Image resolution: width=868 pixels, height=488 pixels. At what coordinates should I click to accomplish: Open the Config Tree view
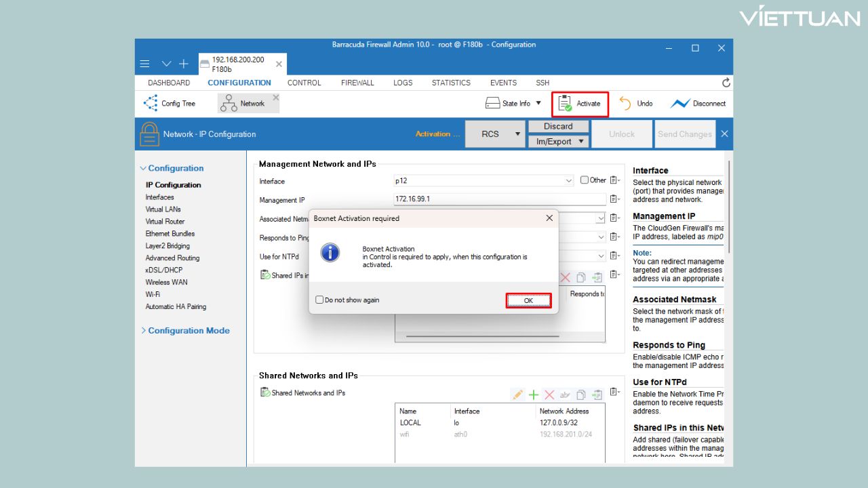[170, 104]
